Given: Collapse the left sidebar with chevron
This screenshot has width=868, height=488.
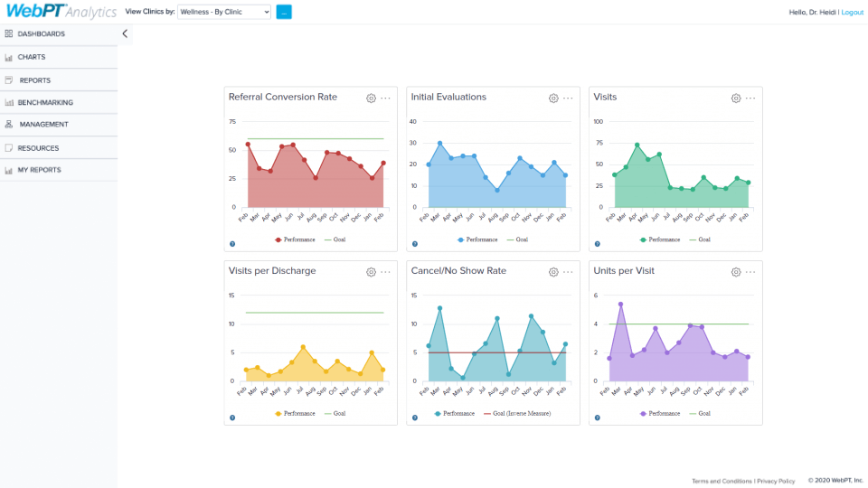Looking at the screenshot, I should click(125, 33).
